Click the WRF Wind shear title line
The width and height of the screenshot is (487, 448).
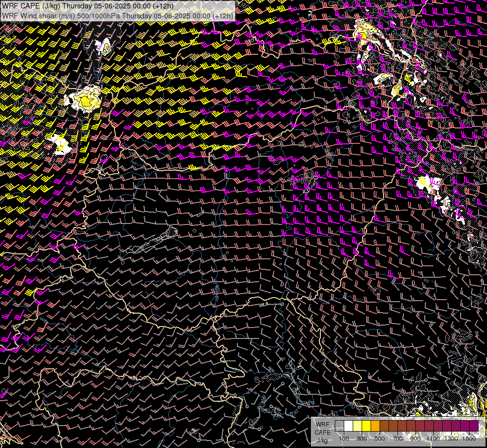pyautogui.click(x=117, y=15)
